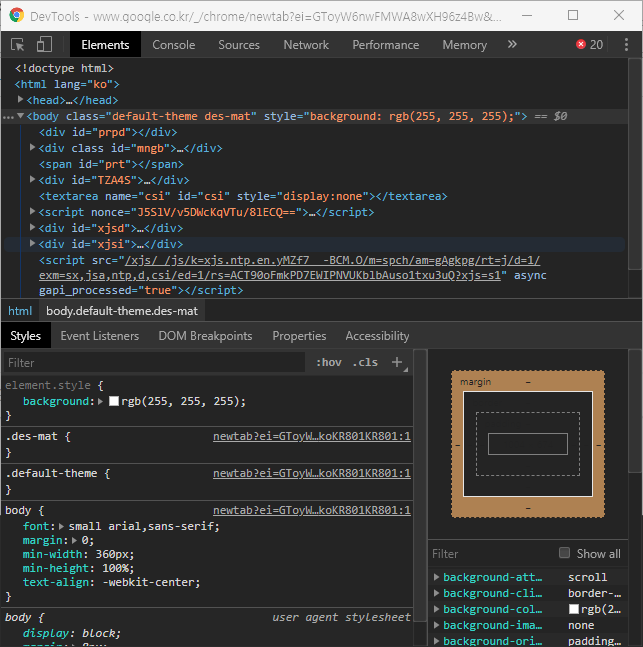Expand computed background-clip property
This screenshot has height=647, width=643.
[x=436, y=593]
